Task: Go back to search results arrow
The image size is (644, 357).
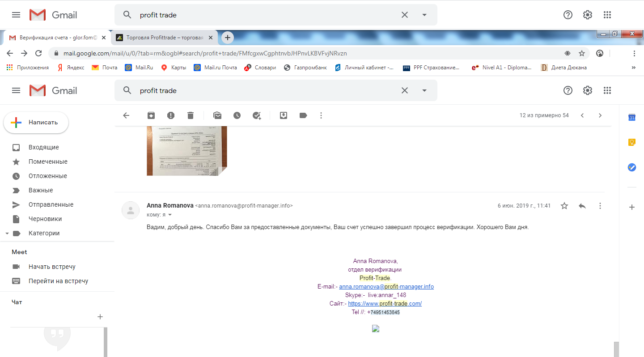Action: point(126,115)
